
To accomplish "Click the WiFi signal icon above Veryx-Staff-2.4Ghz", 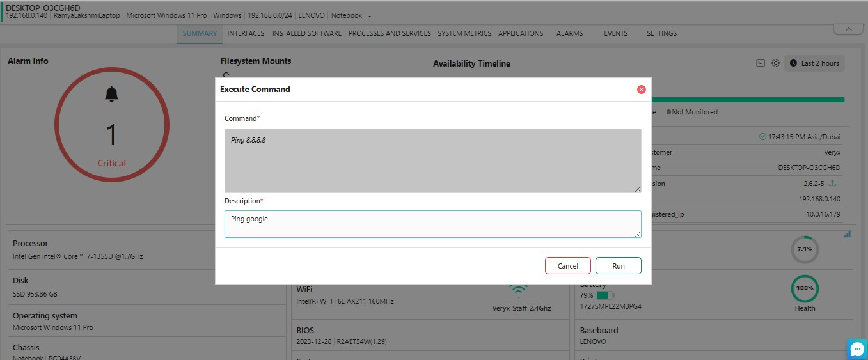I will 517,291.
